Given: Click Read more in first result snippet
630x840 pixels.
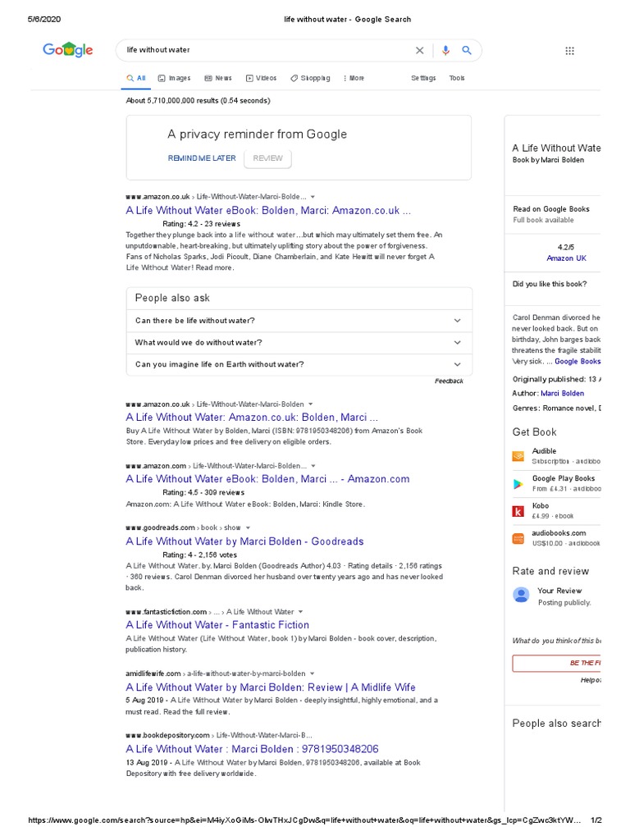Looking at the screenshot, I should coord(214,268).
